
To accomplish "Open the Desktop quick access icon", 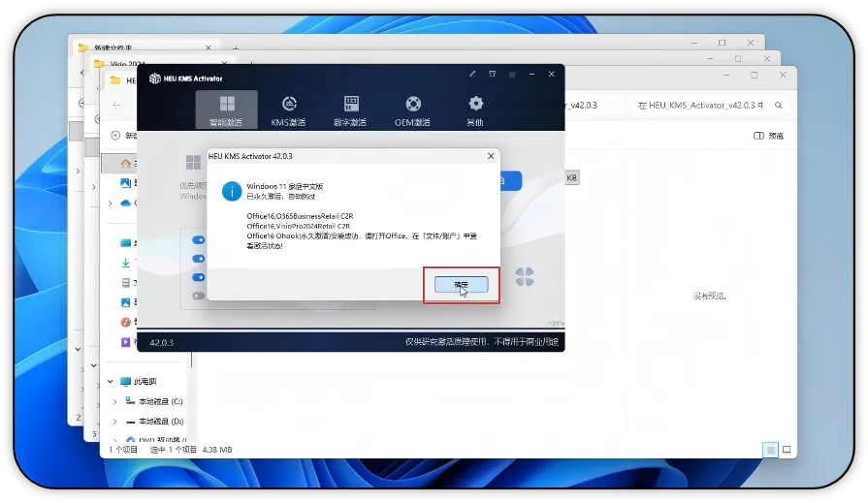I will (126, 243).
